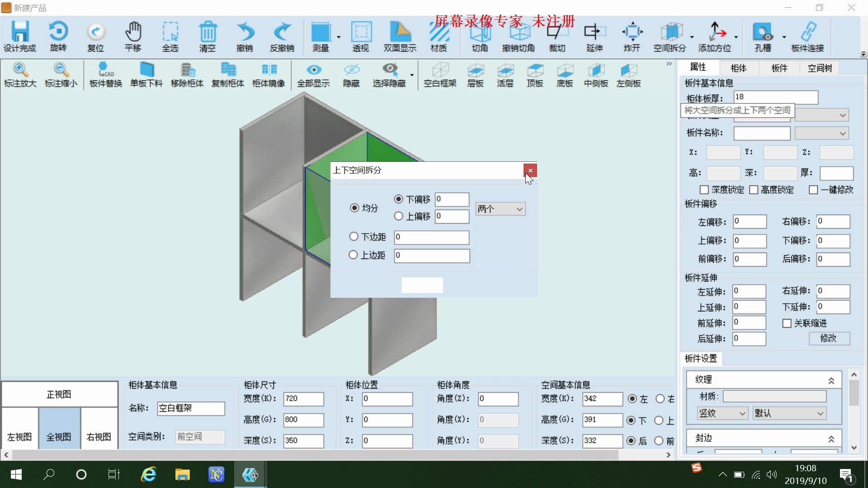Activate the 裁切 cut tool

[x=557, y=36]
